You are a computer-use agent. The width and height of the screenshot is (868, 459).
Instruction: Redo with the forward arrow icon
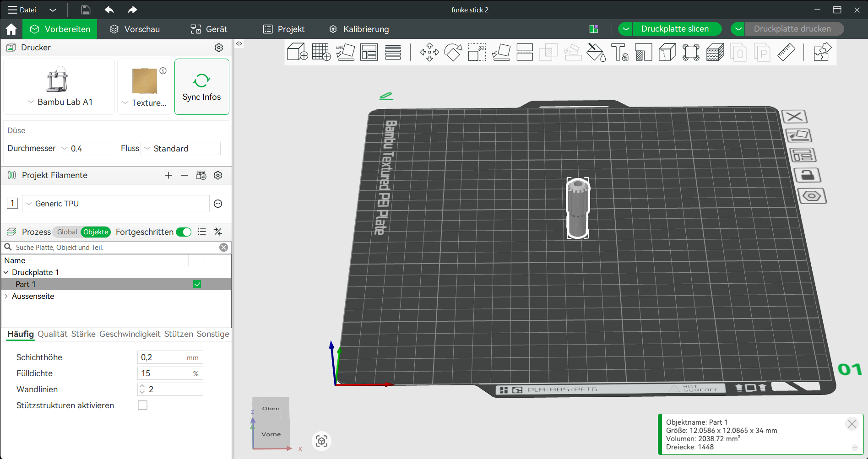132,10
